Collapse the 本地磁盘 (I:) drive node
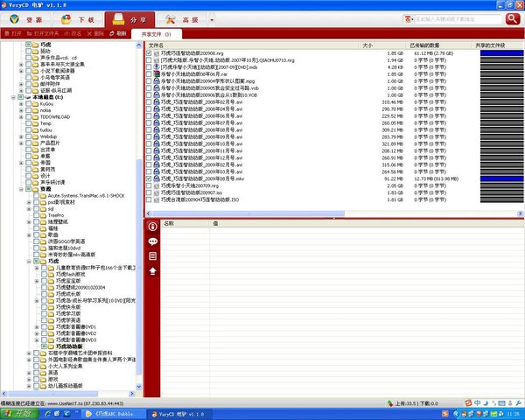This screenshot has height=420, width=525. (x=13, y=97)
